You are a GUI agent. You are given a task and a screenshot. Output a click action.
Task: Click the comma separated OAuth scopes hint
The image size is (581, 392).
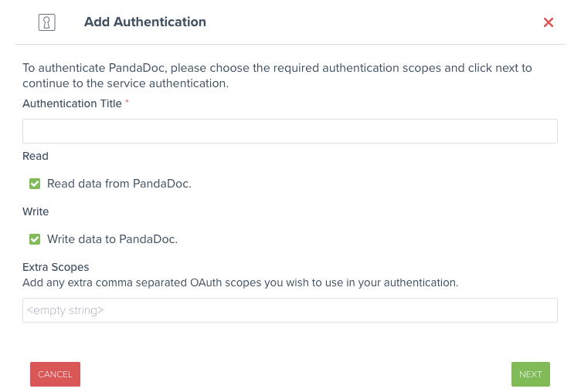pos(240,282)
